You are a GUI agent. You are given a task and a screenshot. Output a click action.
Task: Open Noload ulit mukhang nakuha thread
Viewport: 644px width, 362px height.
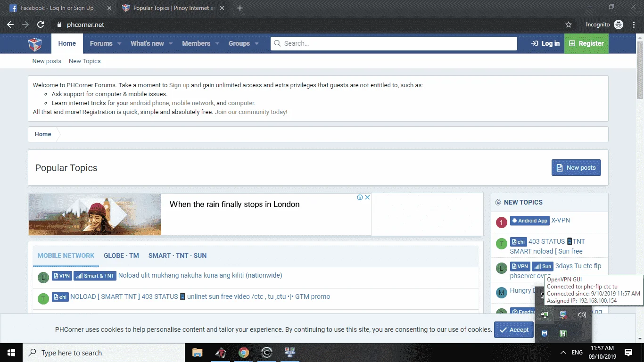pyautogui.click(x=200, y=275)
